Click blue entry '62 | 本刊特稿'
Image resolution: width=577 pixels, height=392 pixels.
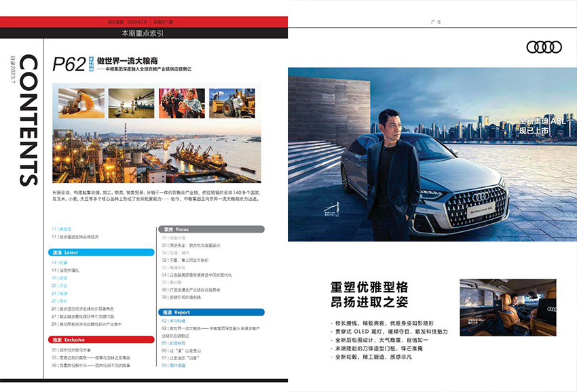click(173, 321)
